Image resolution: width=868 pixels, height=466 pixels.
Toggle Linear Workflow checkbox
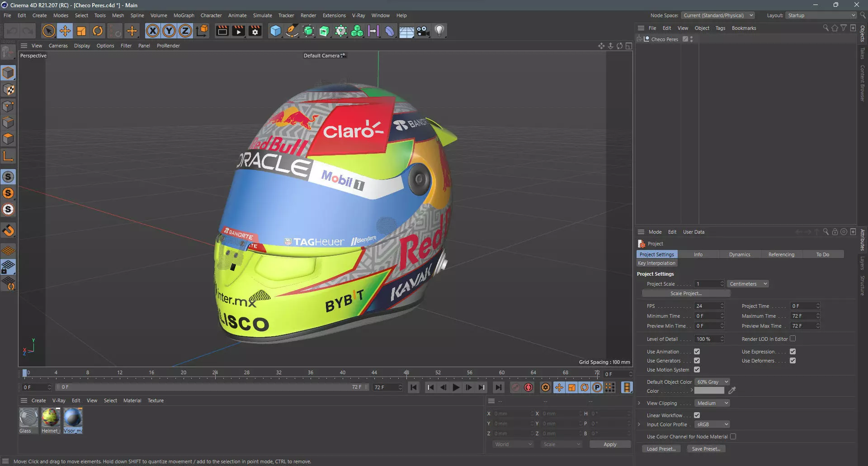pyautogui.click(x=697, y=415)
